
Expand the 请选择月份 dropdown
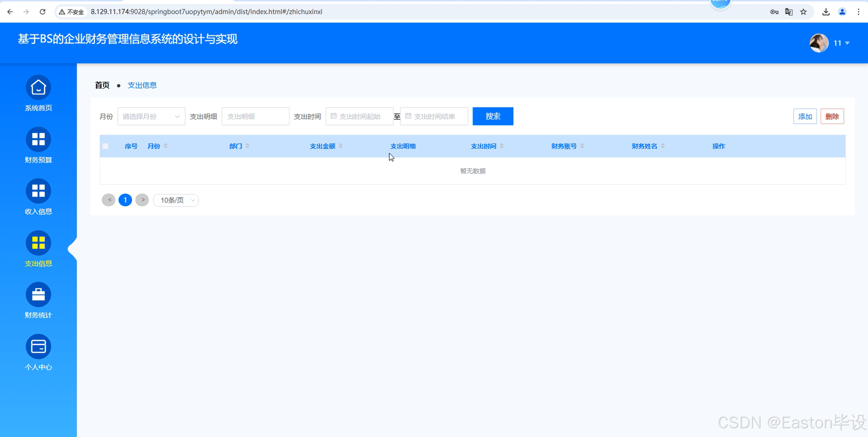151,117
